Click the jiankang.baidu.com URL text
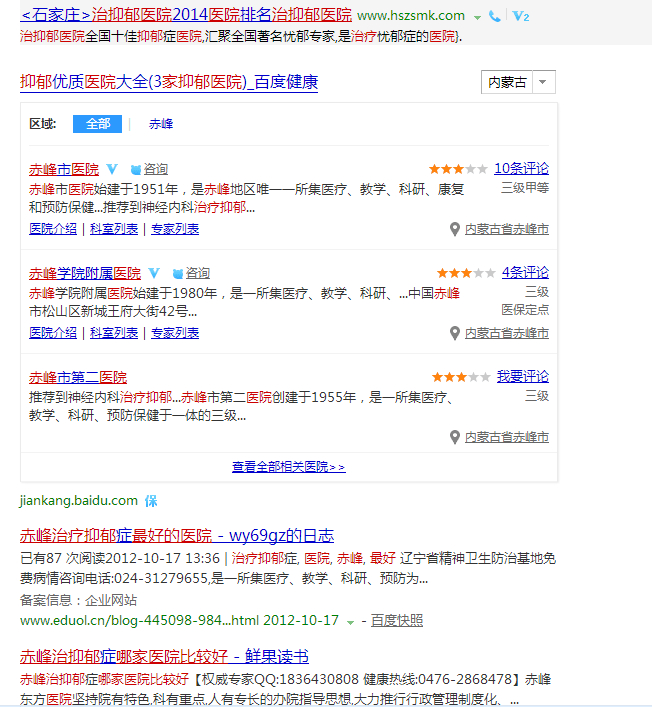The width and height of the screenshot is (652, 707). pos(78,501)
